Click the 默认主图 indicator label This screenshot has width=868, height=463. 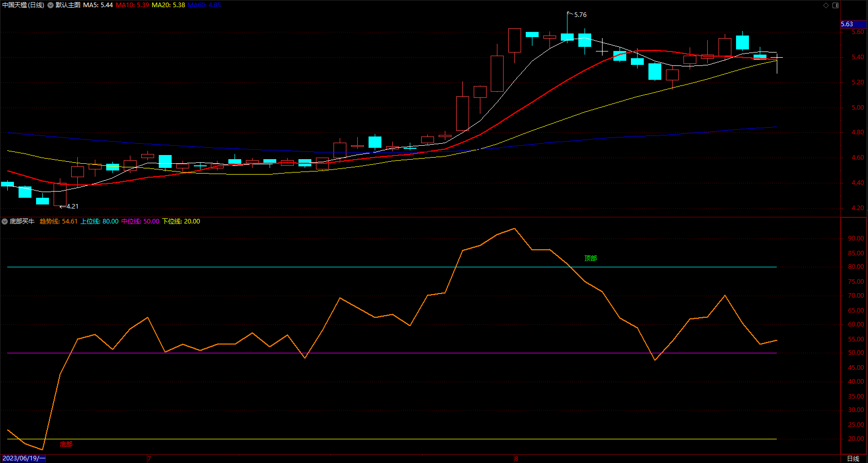(x=68, y=5)
